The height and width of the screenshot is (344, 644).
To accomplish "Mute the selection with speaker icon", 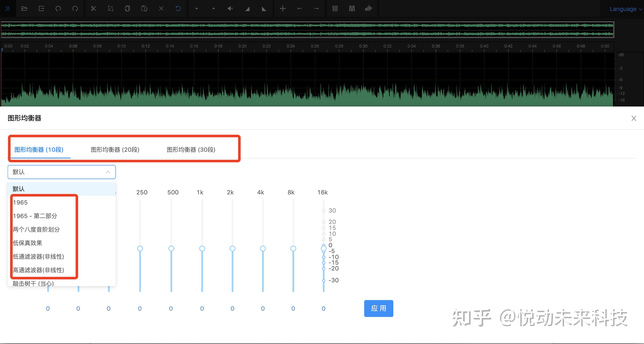I will point(230,8).
